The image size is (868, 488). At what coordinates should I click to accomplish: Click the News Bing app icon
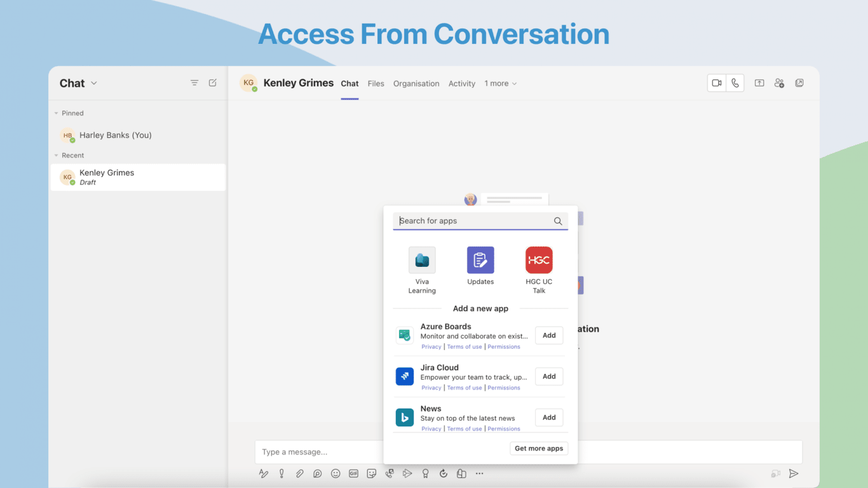tap(405, 417)
